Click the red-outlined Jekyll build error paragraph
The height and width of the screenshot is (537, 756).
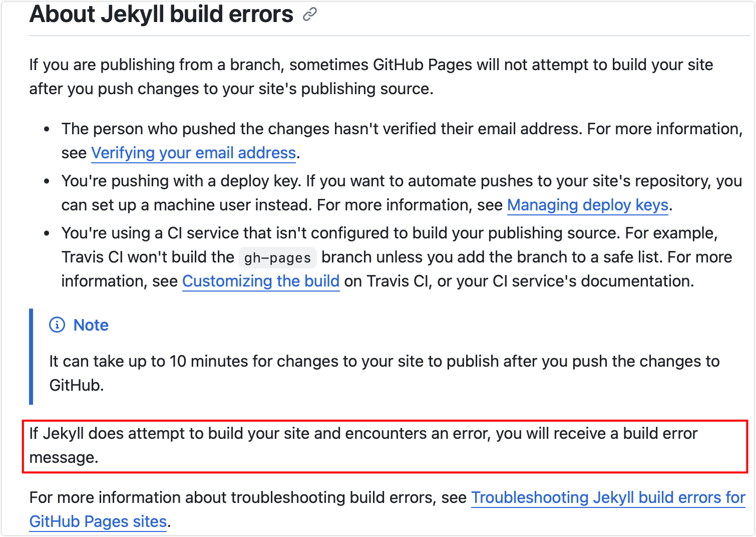coord(385,446)
